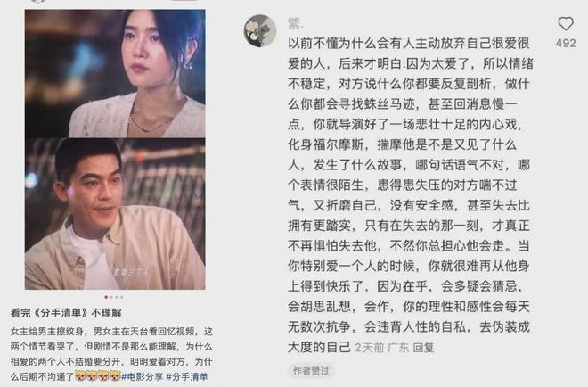Viewport: 588px width, 387px height.
Task: Click the 2天前 timestamp
Action: pos(370,348)
